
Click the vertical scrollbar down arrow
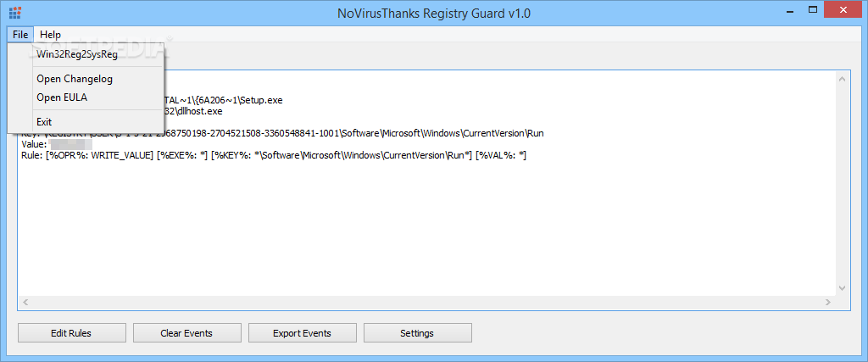pyautogui.click(x=842, y=288)
